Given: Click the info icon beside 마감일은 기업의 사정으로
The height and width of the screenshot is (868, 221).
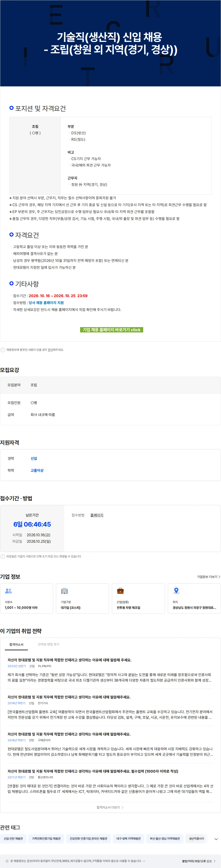Looking at the screenshot, I should coord(3,556).
